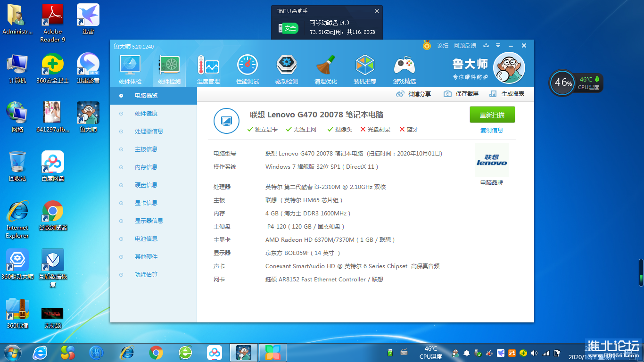The width and height of the screenshot is (644, 362).
Task: Open the 641297afb... image file on desktop
Action: click(53, 117)
